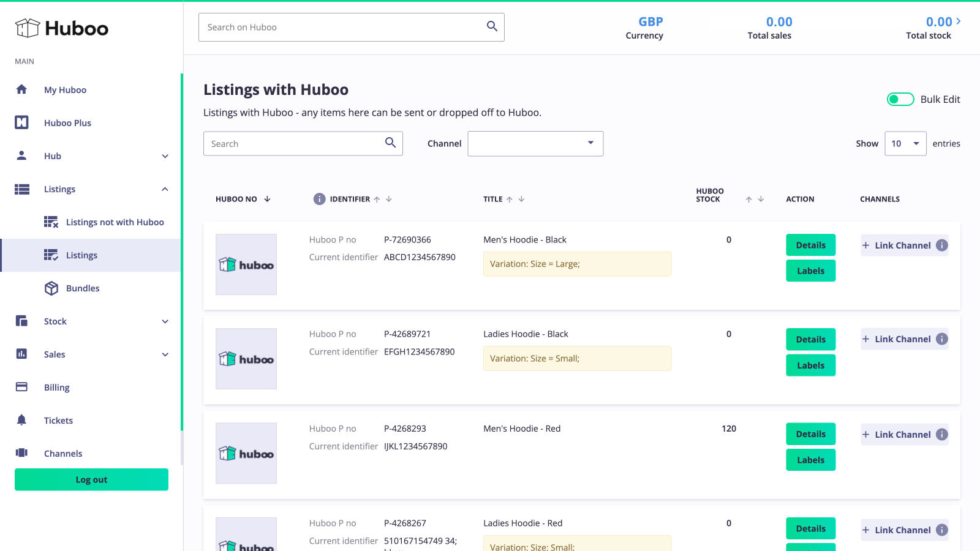
Task: Select the Tickets bell icon
Action: 21,420
